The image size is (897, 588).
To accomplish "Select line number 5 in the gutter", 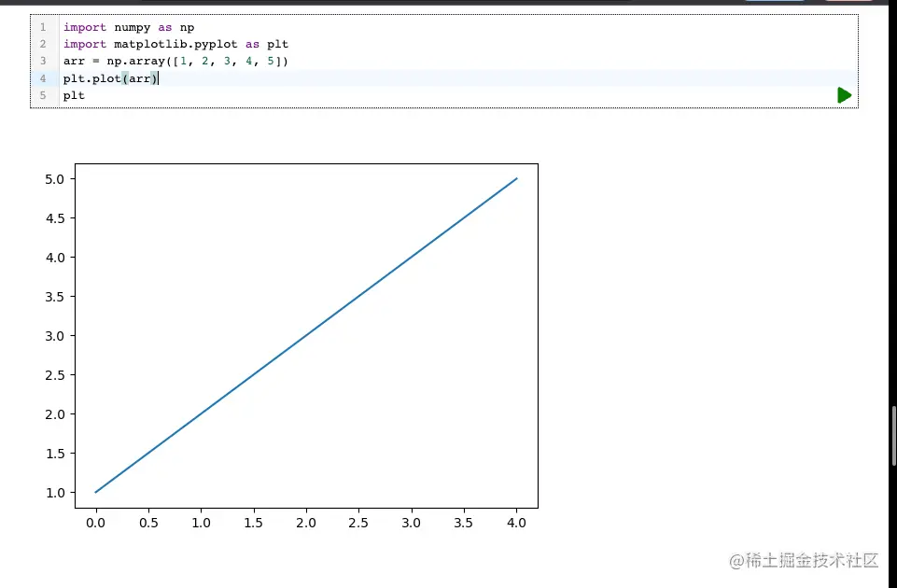I will (x=43, y=95).
